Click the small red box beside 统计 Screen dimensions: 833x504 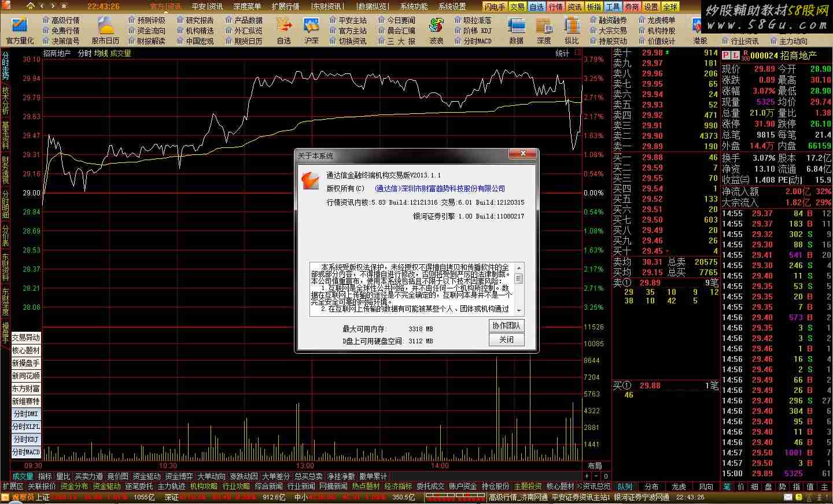(x=577, y=53)
